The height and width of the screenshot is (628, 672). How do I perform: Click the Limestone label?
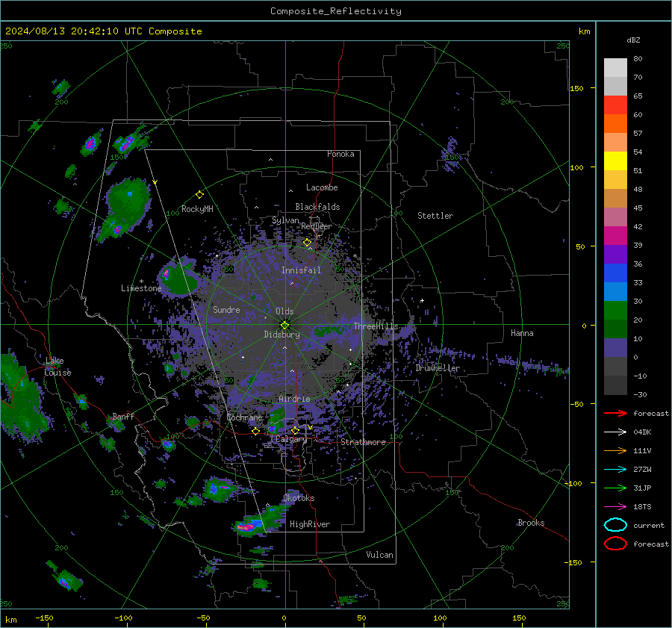click(x=141, y=288)
